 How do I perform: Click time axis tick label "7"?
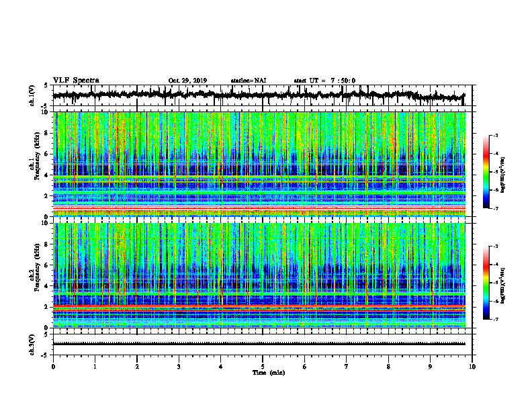pos(347,367)
